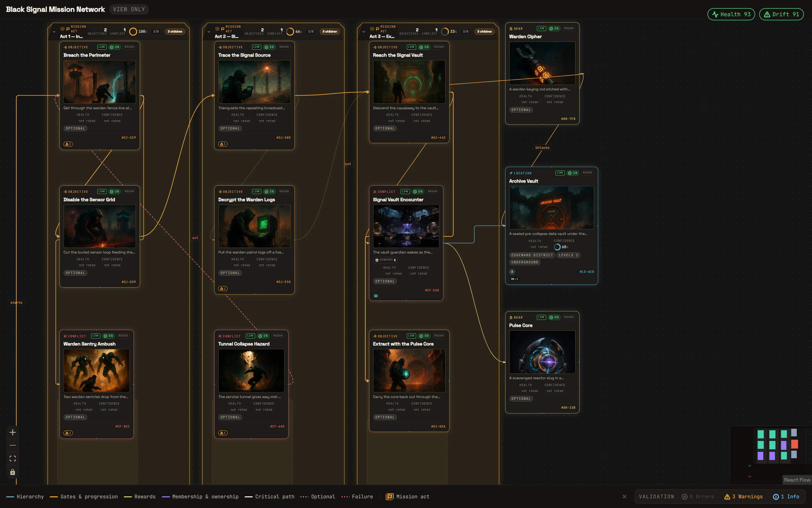Toggle ON switch for Extract with the Pulse Core
812x508 pixels.
pos(424,336)
